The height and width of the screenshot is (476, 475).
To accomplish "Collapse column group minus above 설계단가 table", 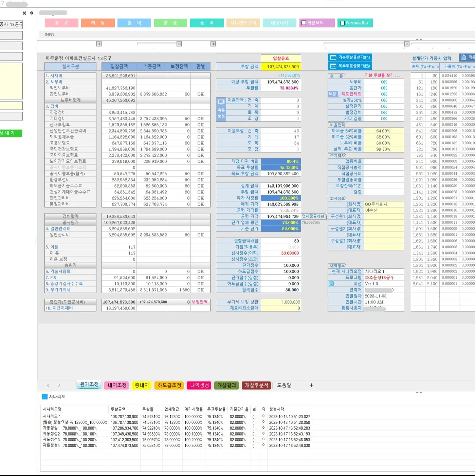I will tap(407, 44).
